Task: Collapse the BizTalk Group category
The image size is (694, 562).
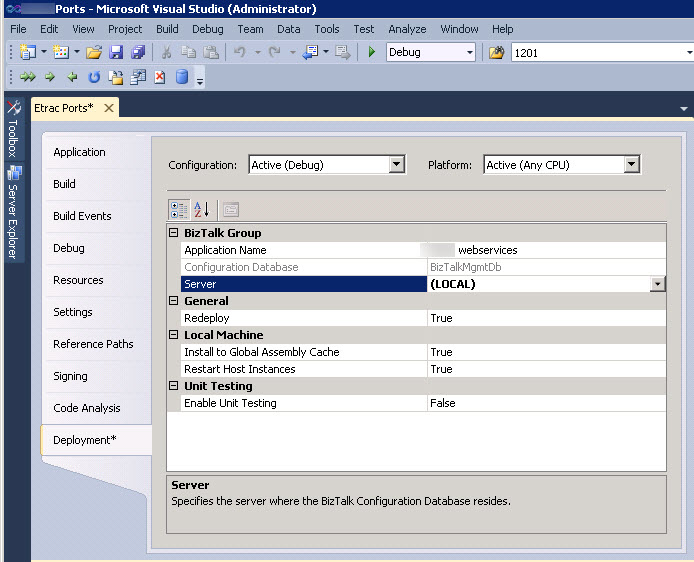Action: 174,233
